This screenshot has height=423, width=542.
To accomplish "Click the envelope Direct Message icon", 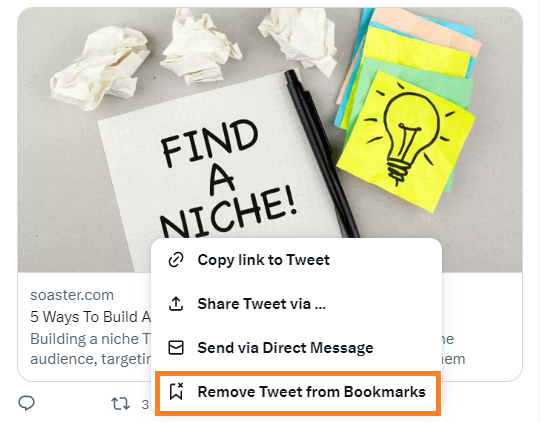I will pos(176,348).
